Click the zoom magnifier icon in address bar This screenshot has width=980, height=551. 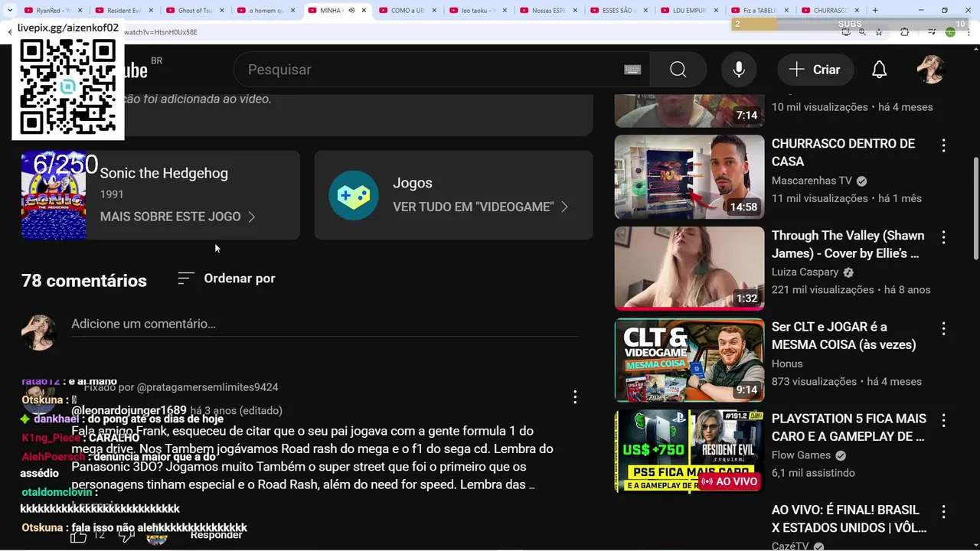[862, 32]
